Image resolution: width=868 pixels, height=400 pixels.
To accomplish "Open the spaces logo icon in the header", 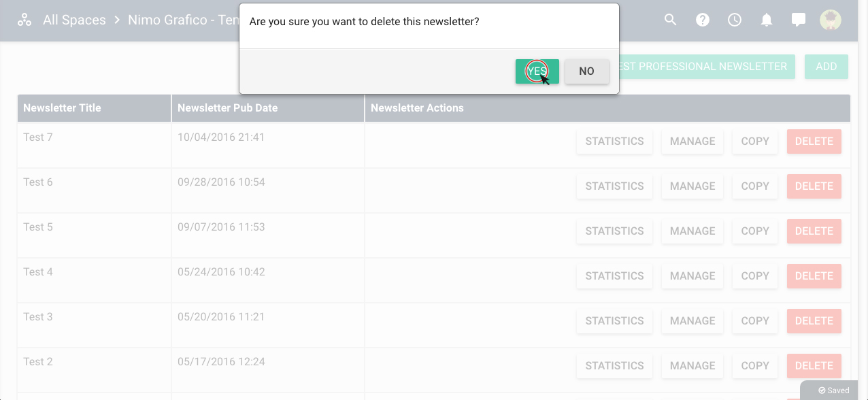I will point(24,20).
